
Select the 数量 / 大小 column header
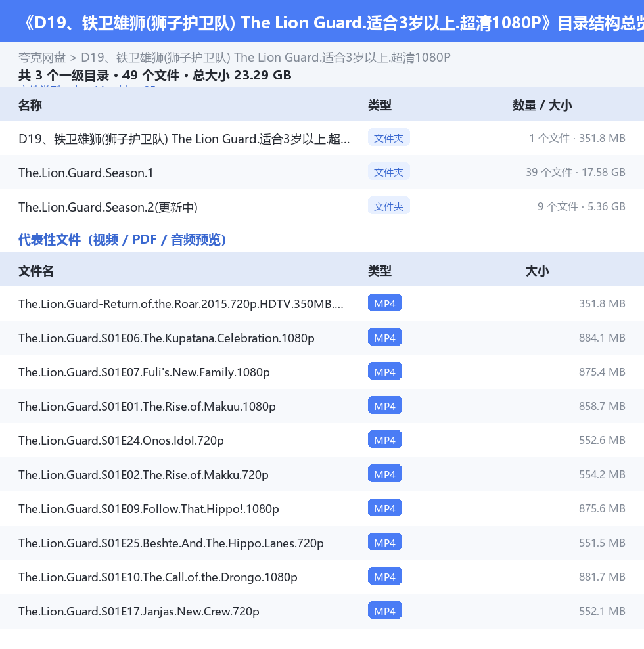[x=542, y=105]
